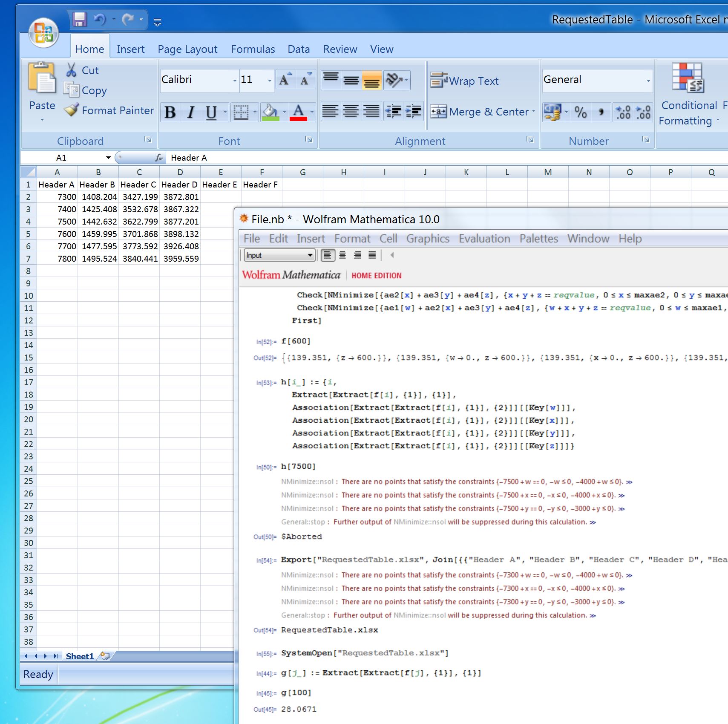Open the Name Box dropdown arrow
The width and height of the screenshot is (728, 724).
tap(108, 158)
